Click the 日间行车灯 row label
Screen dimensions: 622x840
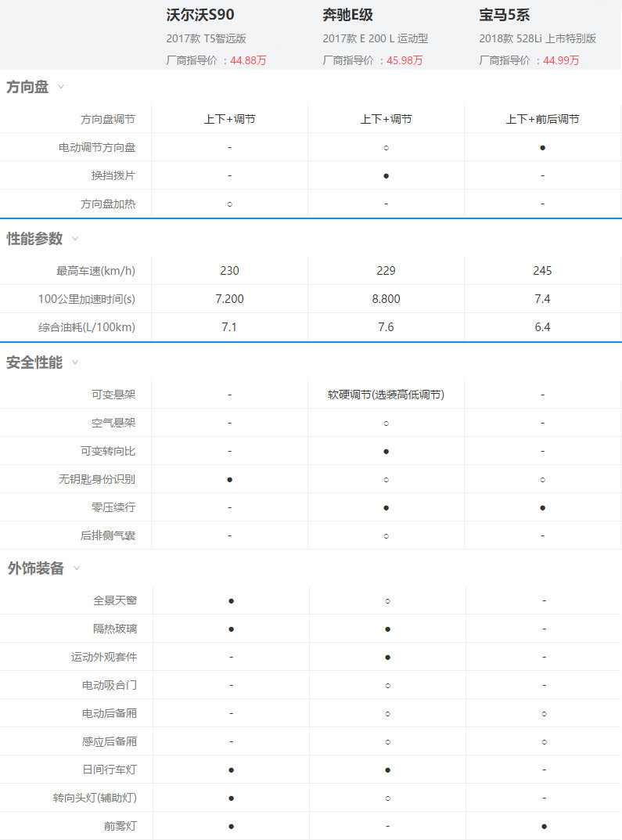(110, 770)
